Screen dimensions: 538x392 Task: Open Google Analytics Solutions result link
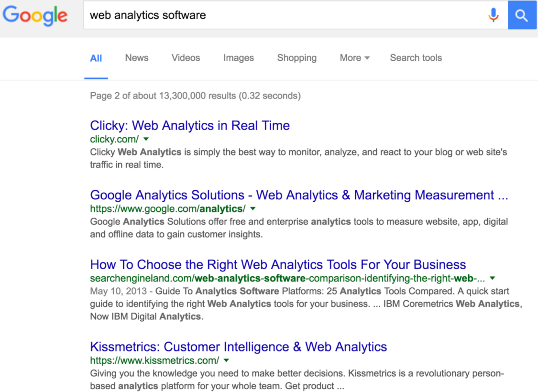[299, 195]
